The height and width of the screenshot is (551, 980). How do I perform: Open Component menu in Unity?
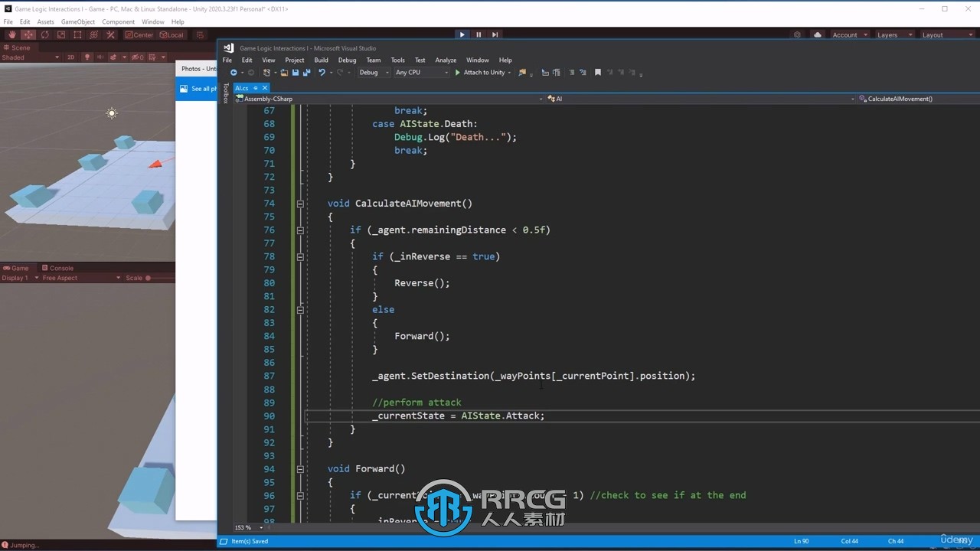pos(119,21)
